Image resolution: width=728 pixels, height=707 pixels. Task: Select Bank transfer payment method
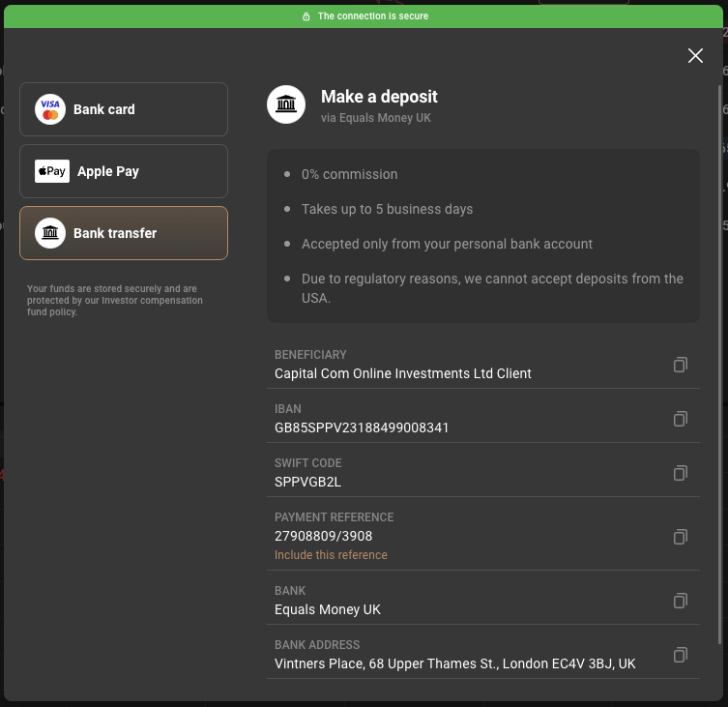pyautogui.click(x=124, y=233)
